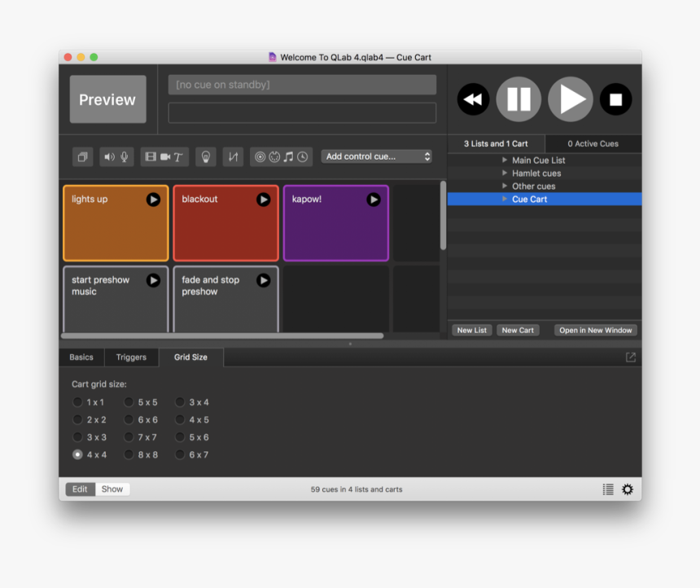This screenshot has width=700, height=588.
Task: Click the New Cart button
Action: coord(518,330)
